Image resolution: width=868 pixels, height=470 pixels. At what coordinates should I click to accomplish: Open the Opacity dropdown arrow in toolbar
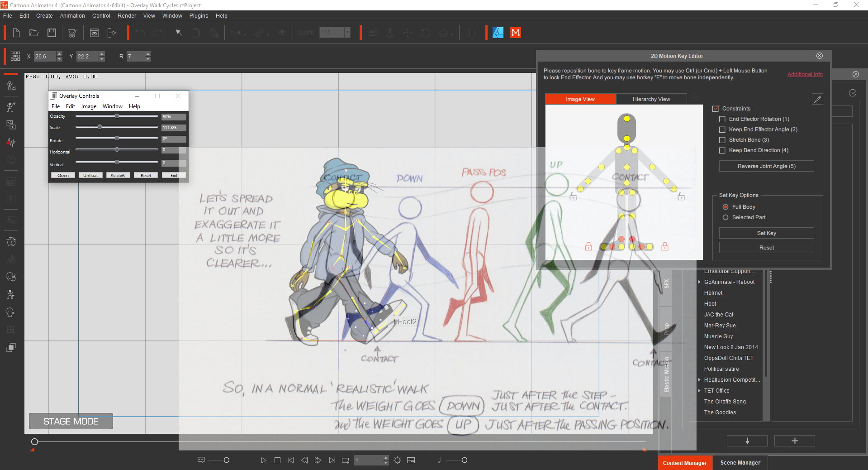point(347,33)
